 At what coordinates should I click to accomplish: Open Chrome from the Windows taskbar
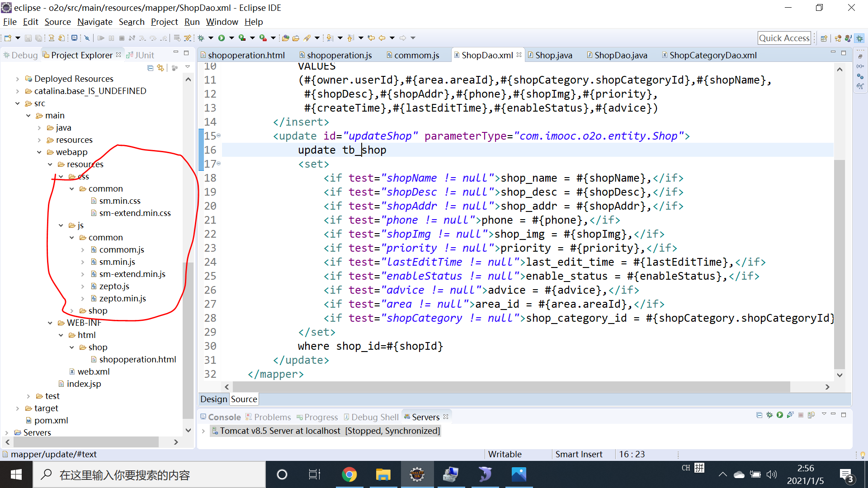[349, 474]
